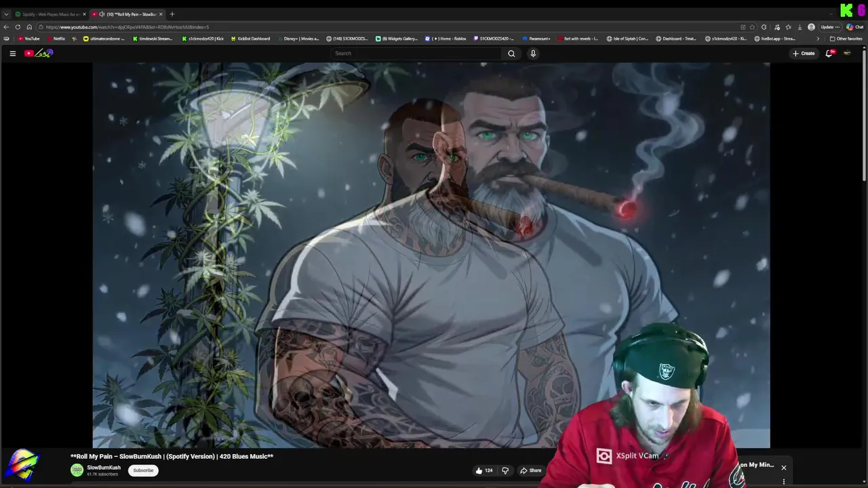This screenshot has height=488, width=868.
Task: Click the video title Roll My Pain text
Action: click(x=172, y=456)
